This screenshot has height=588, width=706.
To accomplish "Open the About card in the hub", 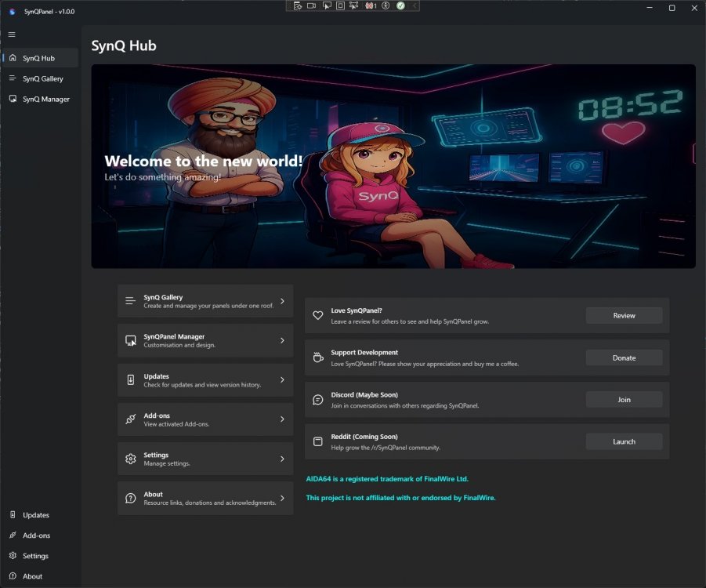I will (205, 499).
